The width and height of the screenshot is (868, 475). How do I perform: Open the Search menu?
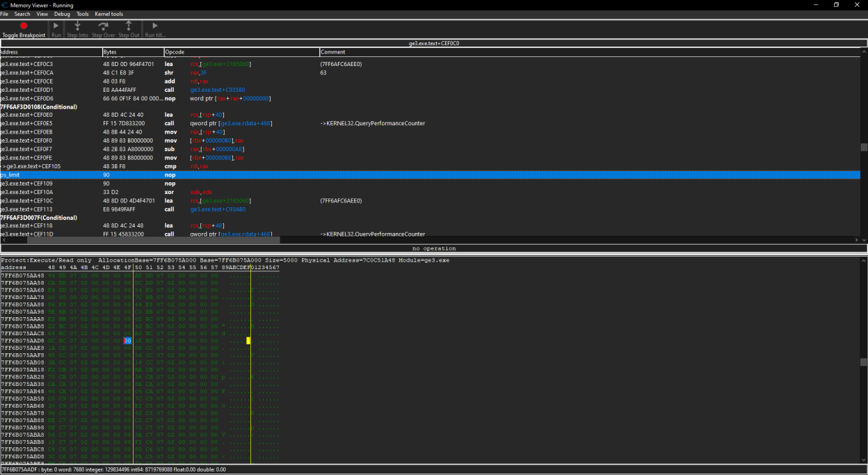[x=22, y=14]
